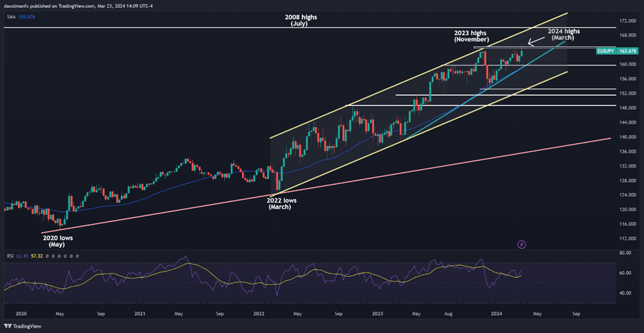
Task: Click the 132.000 price axis label
Action: point(629,166)
